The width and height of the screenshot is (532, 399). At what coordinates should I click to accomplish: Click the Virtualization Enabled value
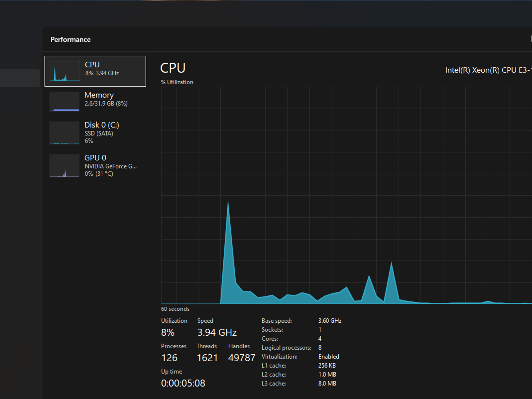tap(329, 357)
